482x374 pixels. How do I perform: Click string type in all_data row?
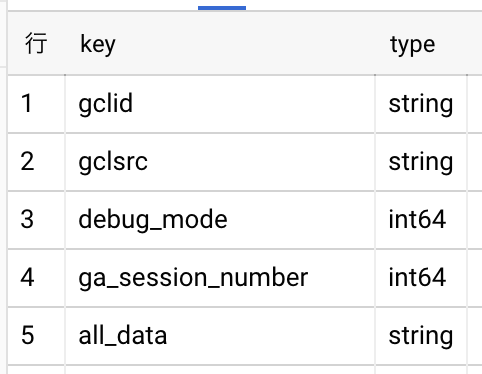click(421, 336)
